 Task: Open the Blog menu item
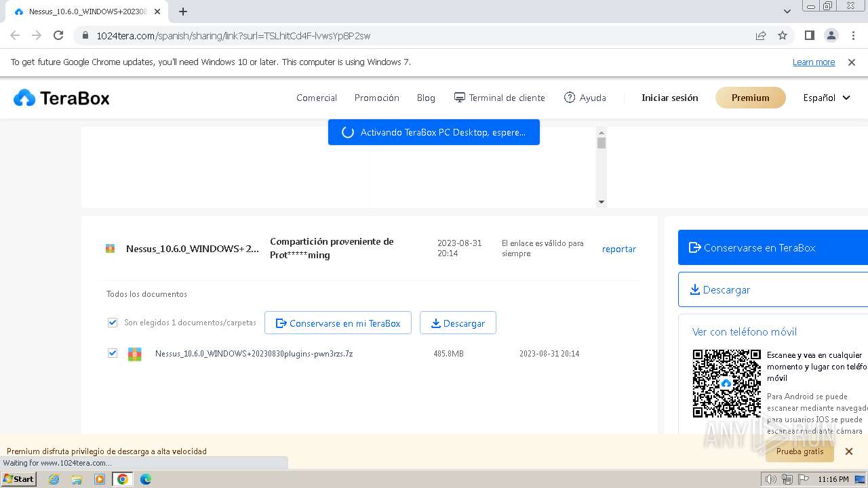tap(426, 98)
